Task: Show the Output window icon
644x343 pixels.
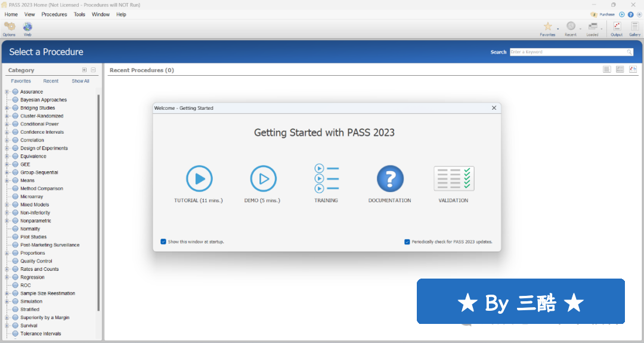Action: click(617, 26)
